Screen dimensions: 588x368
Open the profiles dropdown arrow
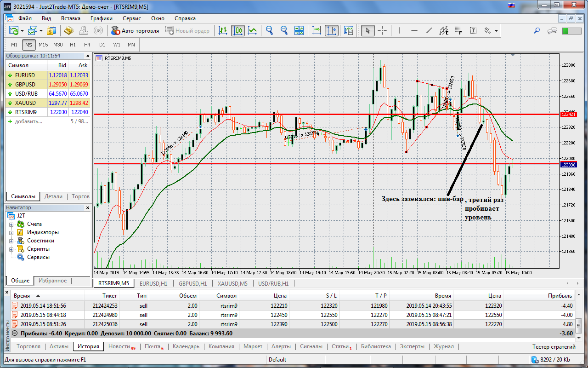[41, 31]
